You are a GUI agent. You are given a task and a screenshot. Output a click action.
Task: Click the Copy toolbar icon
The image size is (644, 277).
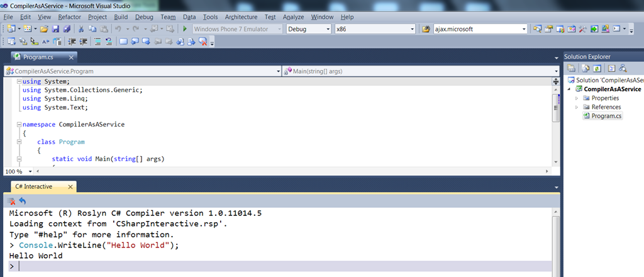tap(92, 29)
